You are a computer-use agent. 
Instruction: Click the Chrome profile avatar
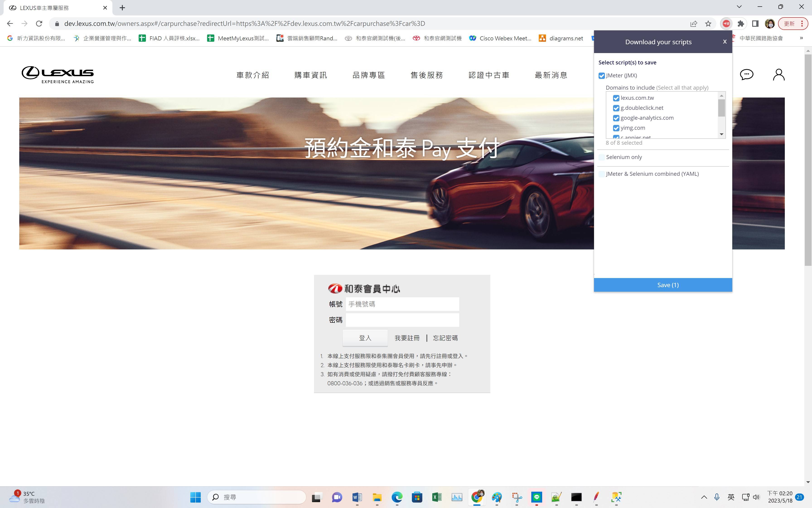coord(770,24)
